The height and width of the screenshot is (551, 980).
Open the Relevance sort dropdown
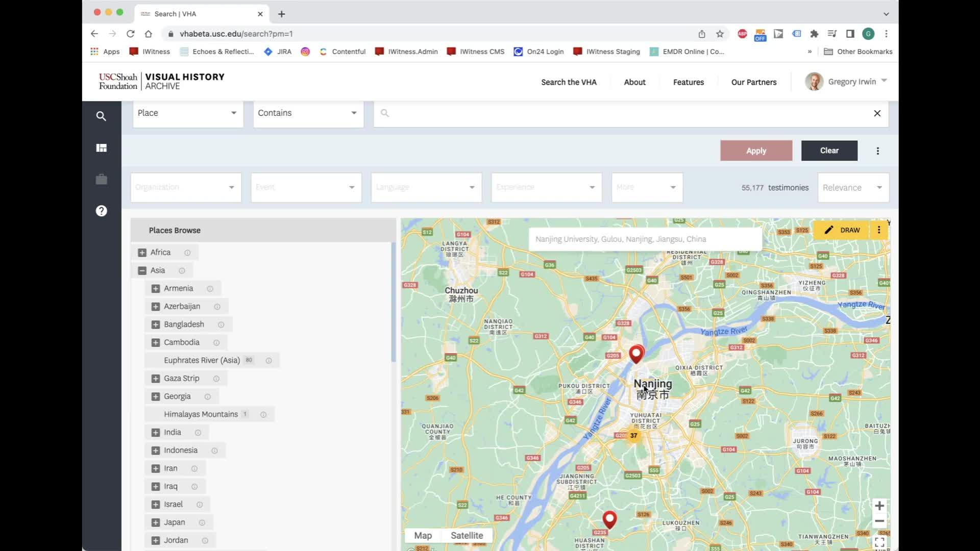[x=852, y=188]
